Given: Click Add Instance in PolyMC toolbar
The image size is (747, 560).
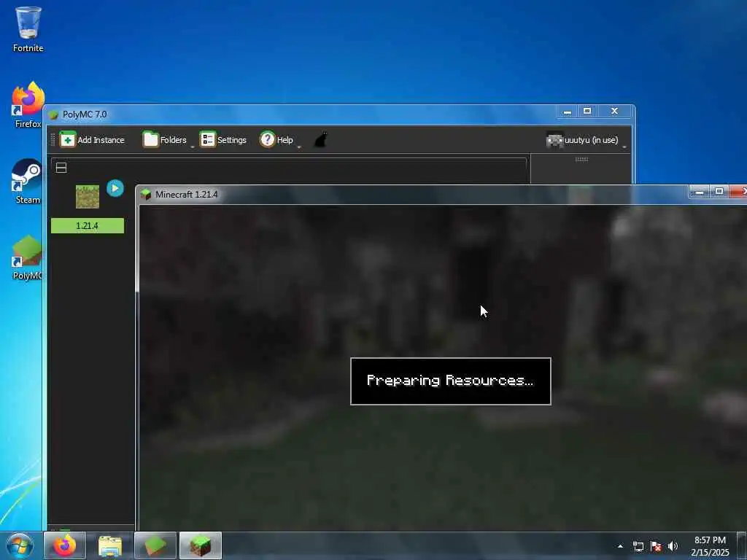Looking at the screenshot, I should pos(92,140).
